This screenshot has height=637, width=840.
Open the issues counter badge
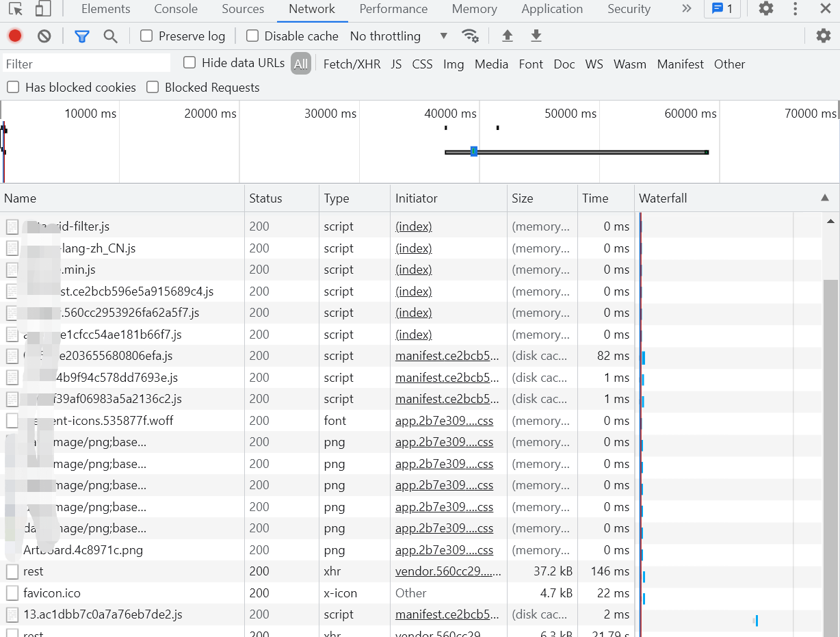pos(722,9)
